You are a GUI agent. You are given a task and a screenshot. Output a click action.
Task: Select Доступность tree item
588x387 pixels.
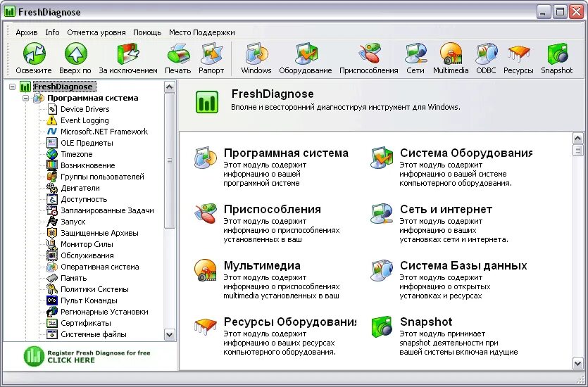[84, 199]
